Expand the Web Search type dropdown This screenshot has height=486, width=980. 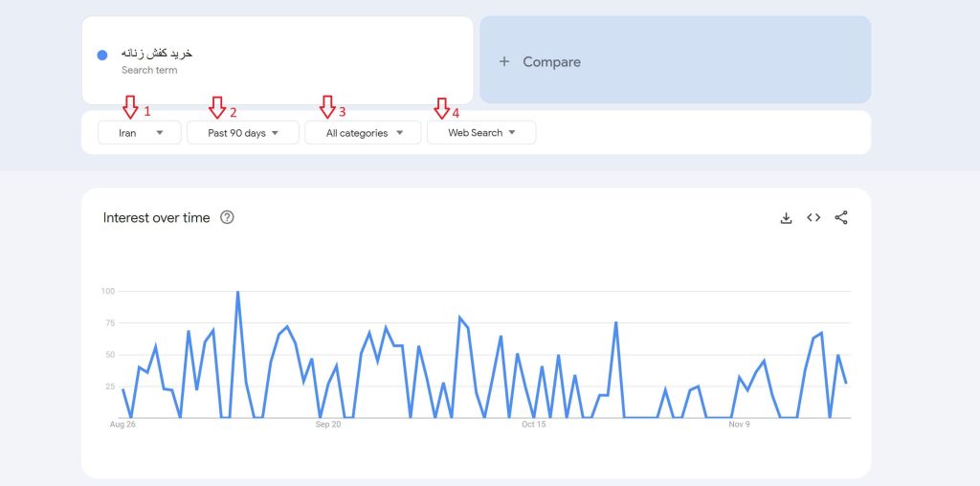481,133
